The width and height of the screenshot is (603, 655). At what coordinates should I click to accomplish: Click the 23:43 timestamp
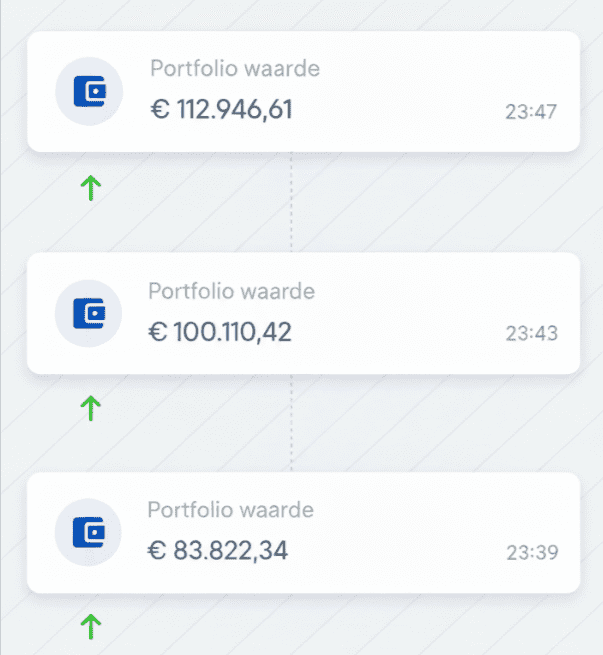coord(531,334)
